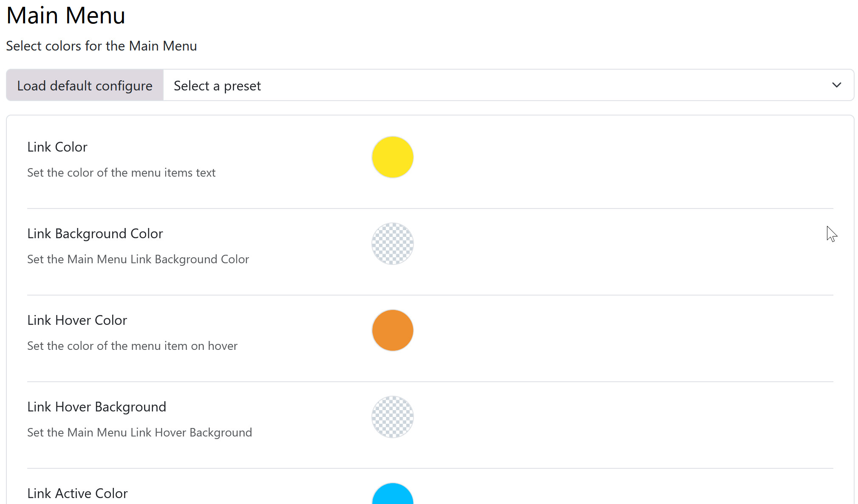The image size is (858, 504).
Task: Open the Select a preset dropdown
Action: [467, 85]
